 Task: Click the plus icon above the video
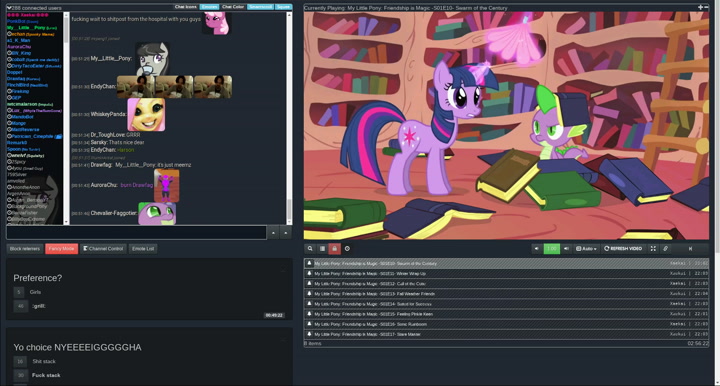pos(700,7)
